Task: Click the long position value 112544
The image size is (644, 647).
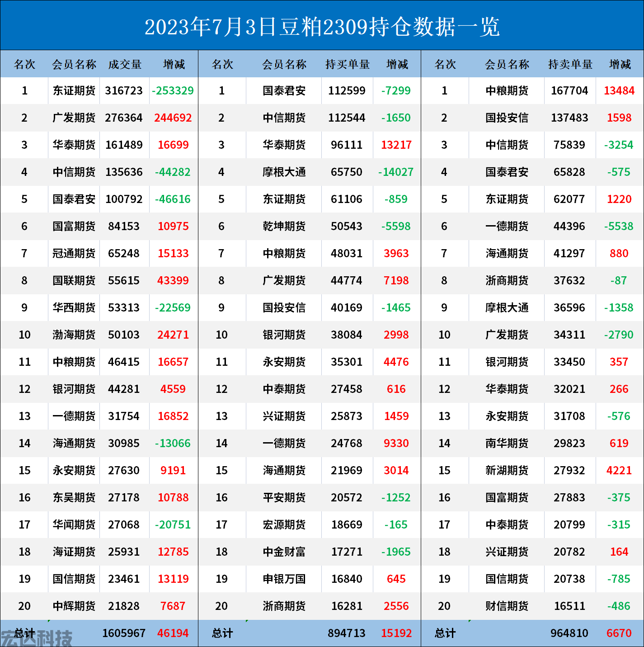Action: tap(347, 118)
